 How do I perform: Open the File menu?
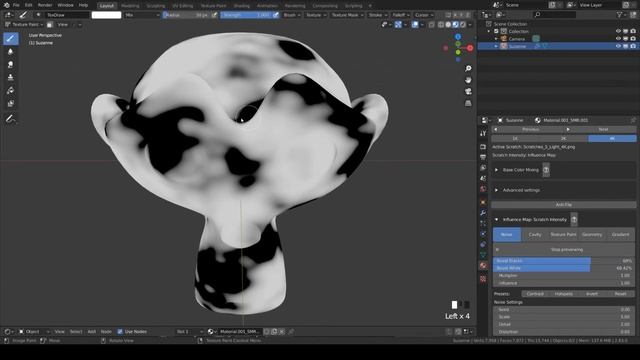(16, 5)
